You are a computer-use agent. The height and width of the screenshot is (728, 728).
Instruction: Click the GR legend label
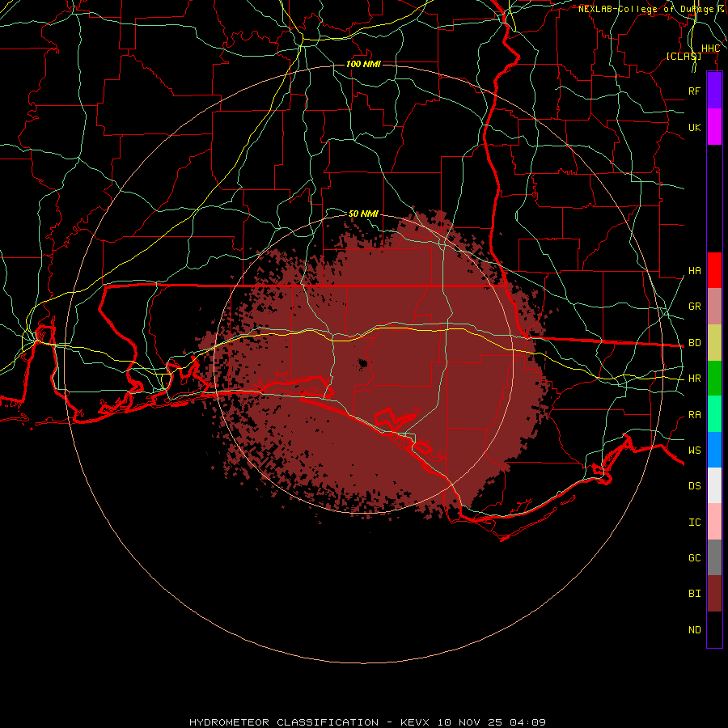[x=695, y=307]
